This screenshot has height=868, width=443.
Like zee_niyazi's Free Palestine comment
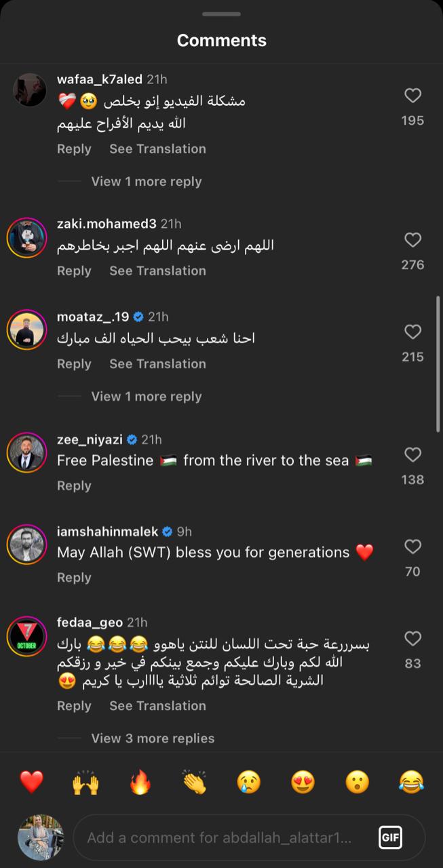click(412, 454)
